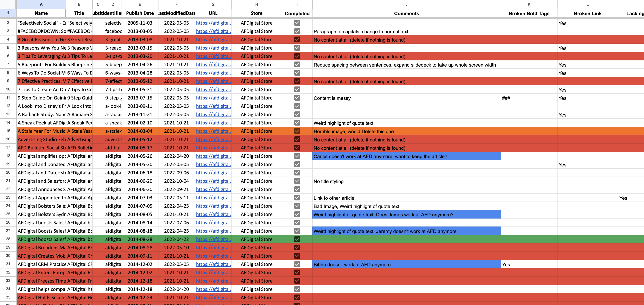Toggle Completed checkbox for AFDigital Holds Second row

coord(297,298)
